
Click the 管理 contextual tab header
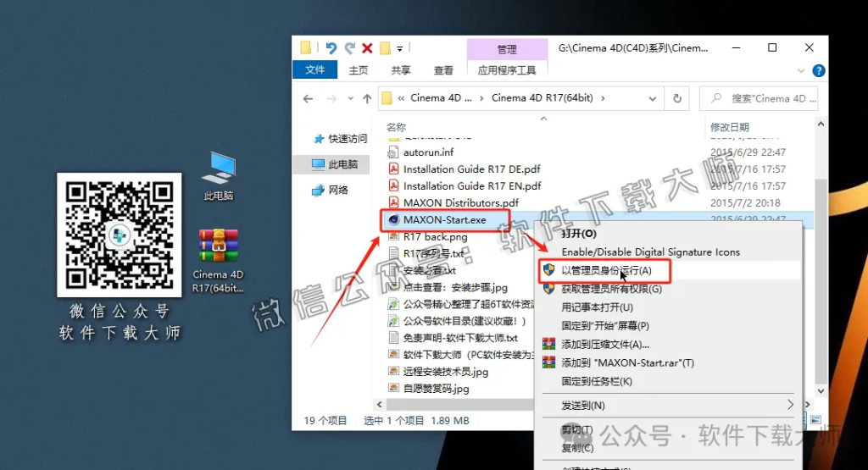[x=507, y=49]
